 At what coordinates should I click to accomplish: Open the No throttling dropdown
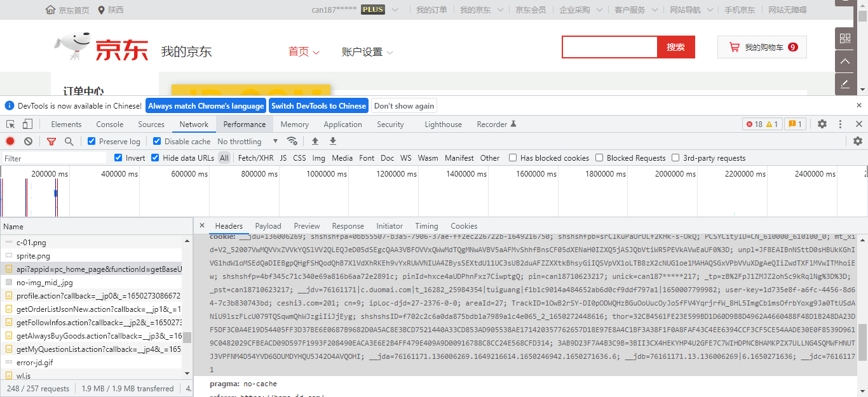tap(248, 141)
